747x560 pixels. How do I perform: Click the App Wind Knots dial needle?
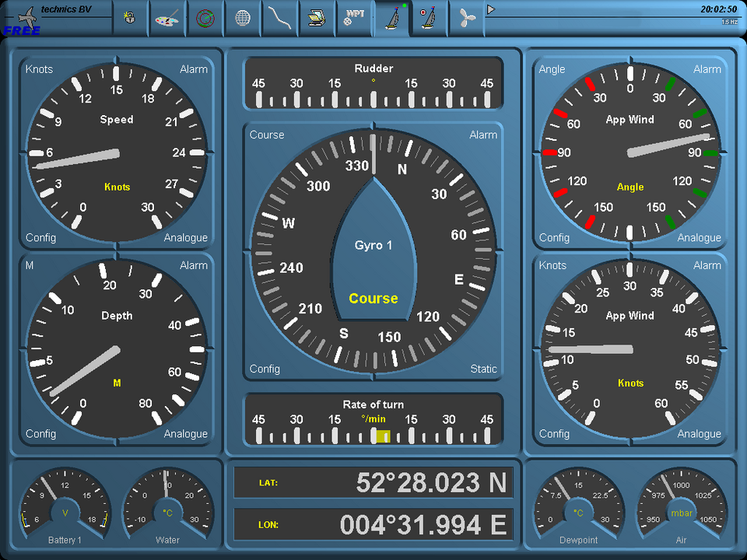(x=591, y=349)
